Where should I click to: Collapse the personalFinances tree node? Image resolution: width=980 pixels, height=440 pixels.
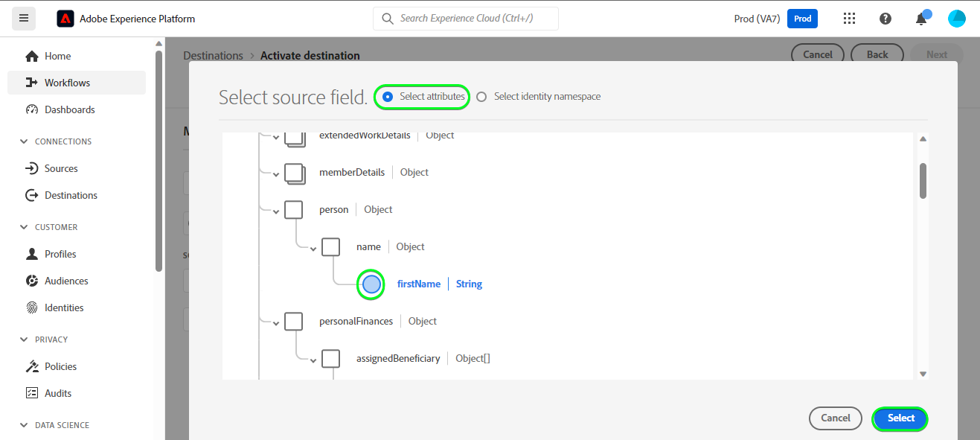276,323
